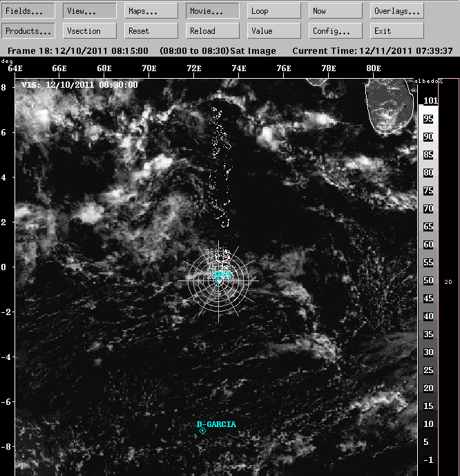The image size is (460, 476).
Task: Click the 101 top value on color scale
Action: click(x=430, y=100)
